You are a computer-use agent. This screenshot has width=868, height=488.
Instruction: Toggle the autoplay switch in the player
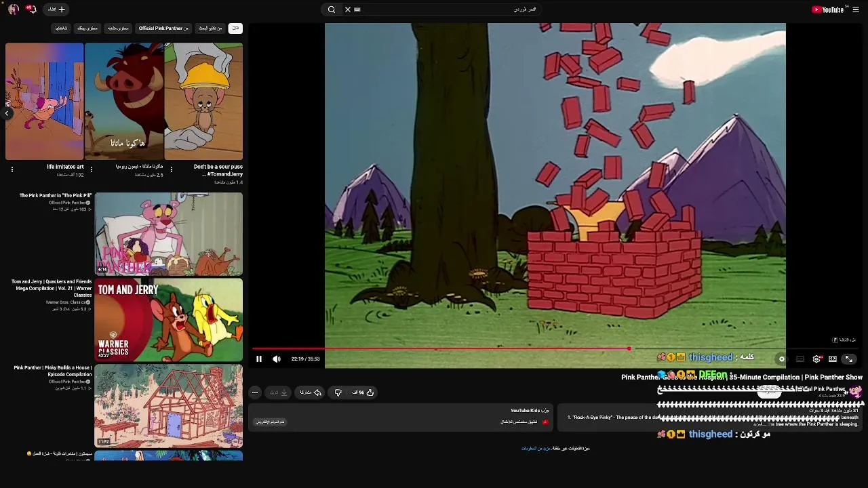pyautogui.click(x=782, y=359)
